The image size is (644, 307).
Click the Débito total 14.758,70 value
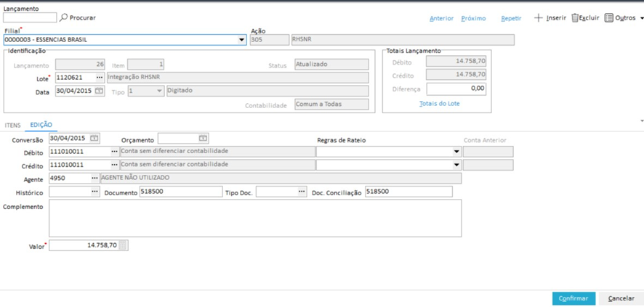(x=470, y=61)
